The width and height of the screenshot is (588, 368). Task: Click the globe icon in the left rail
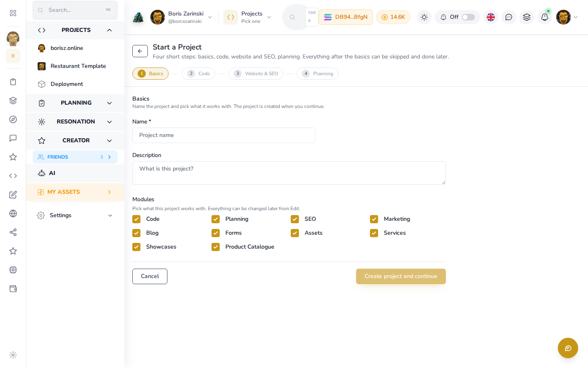tap(13, 213)
